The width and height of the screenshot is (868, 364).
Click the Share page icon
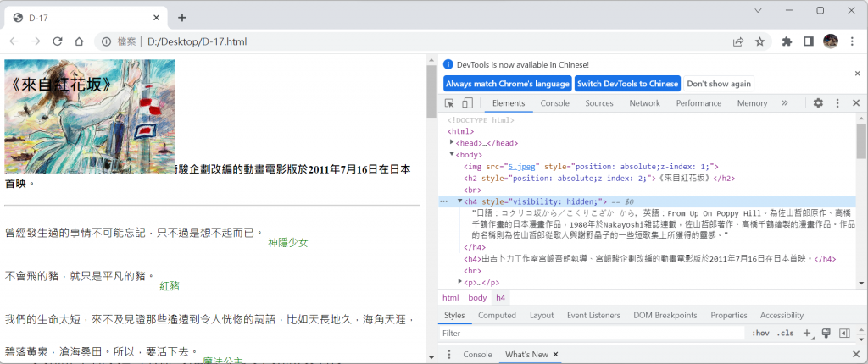coord(738,41)
